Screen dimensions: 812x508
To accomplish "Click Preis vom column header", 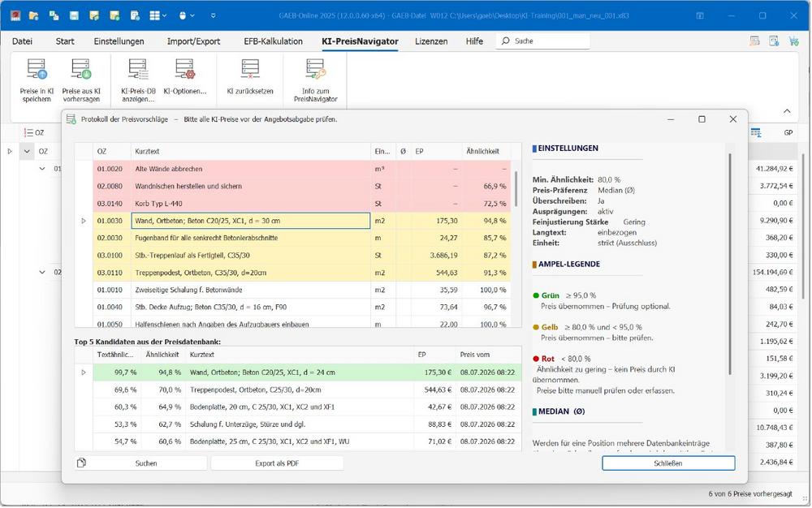I will (488, 355).
